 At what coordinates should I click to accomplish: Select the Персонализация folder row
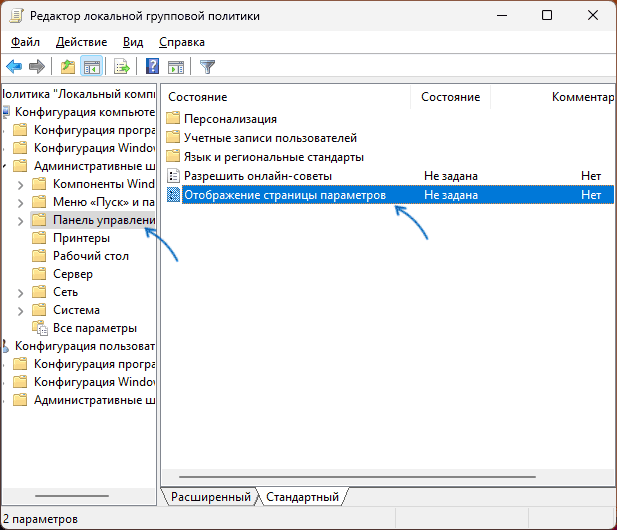[230, 119]
